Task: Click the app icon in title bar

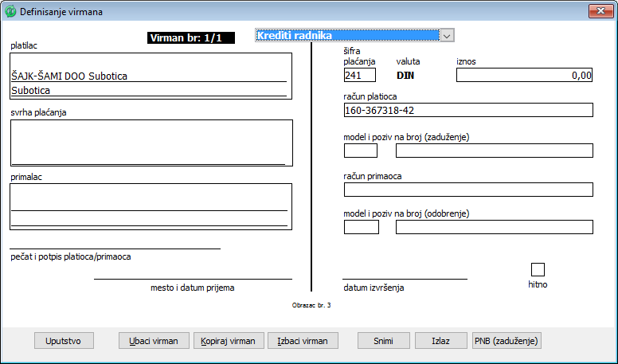Action: (10, 12)
